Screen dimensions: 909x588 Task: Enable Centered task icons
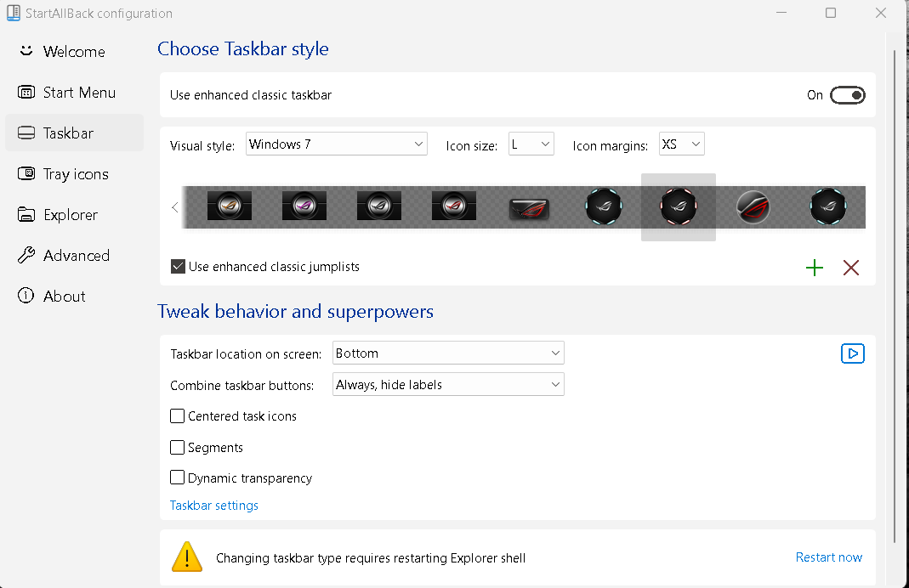click(x=178, y=416)
